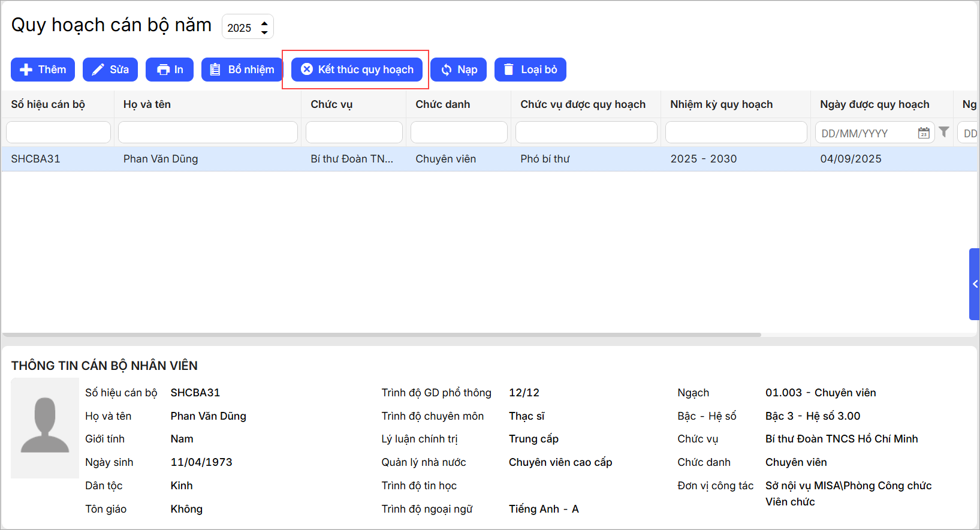Image resolution: width=980 pixels, height=530 pixels.
Task: Click the Họ và tên filter field
Action: click(208, 132)
